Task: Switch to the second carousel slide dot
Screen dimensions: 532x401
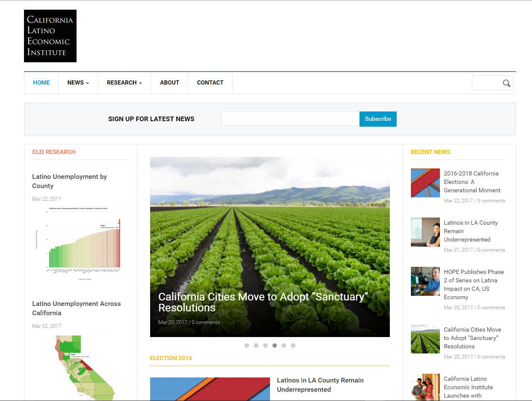Action: pos(256,345)
